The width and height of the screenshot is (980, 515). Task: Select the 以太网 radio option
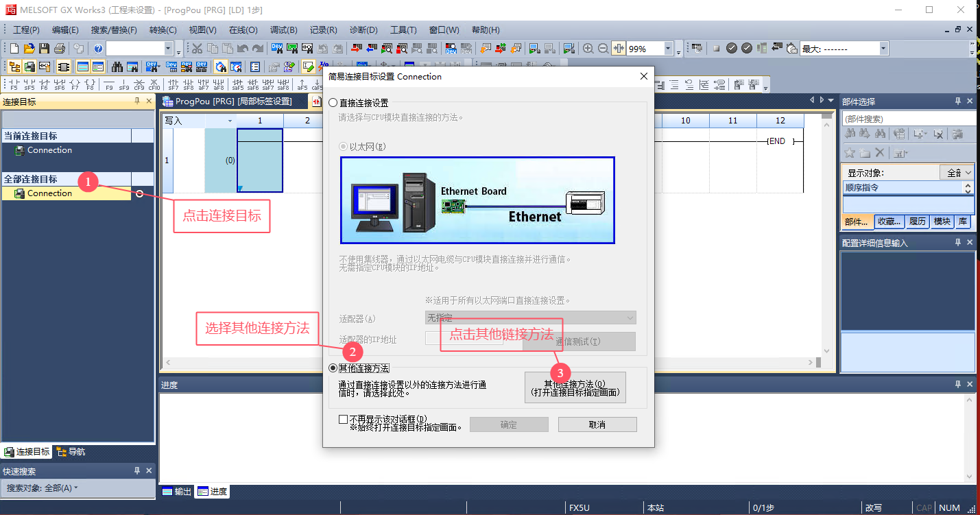[x=344, y=147]
